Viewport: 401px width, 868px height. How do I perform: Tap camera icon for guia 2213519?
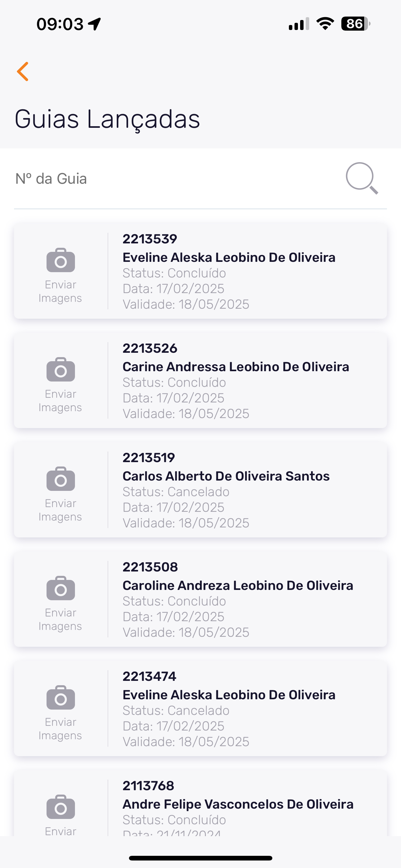(61, 479)
